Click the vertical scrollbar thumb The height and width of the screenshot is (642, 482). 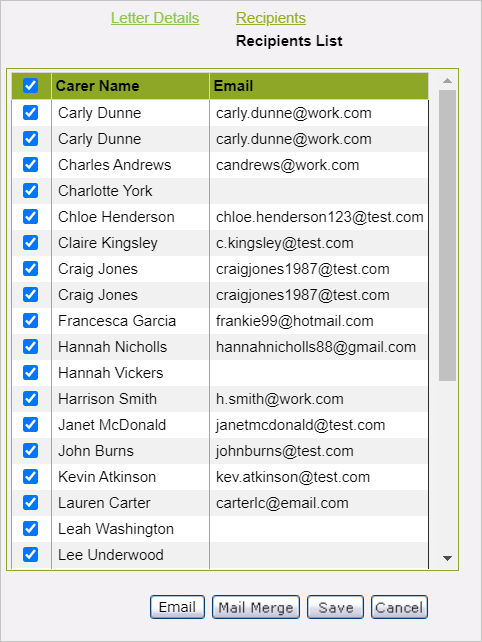[x=447, y=235]
